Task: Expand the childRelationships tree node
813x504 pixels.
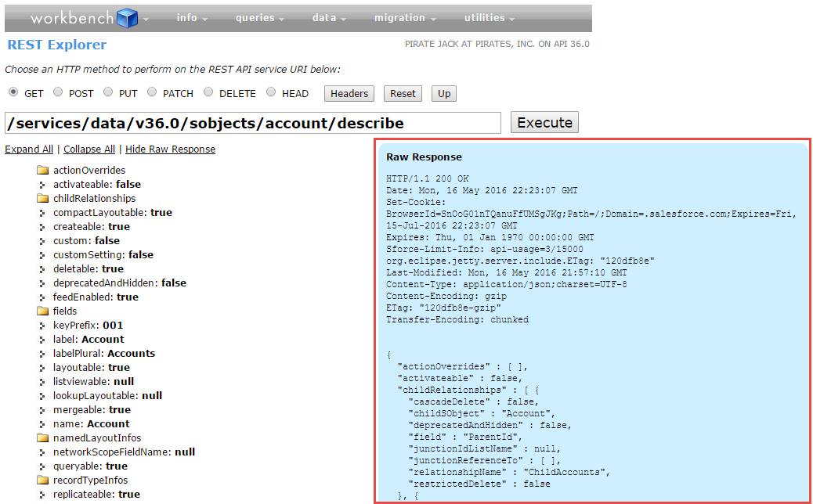Action: click(94, 198)
